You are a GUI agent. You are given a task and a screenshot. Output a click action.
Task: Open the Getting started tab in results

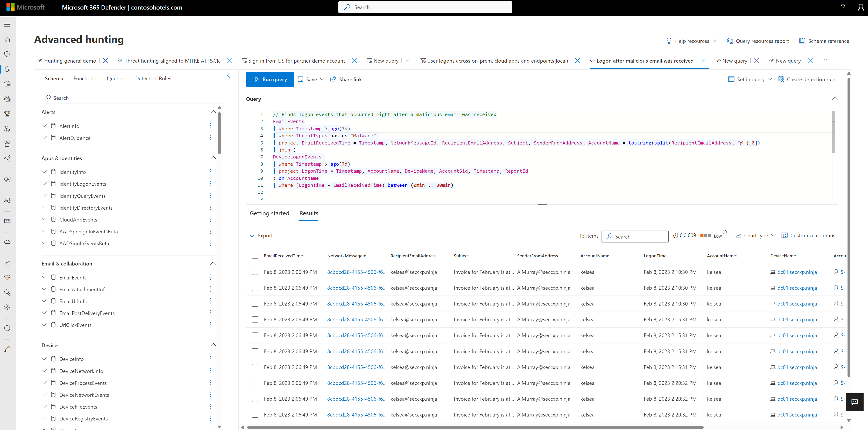coord(269,213)
